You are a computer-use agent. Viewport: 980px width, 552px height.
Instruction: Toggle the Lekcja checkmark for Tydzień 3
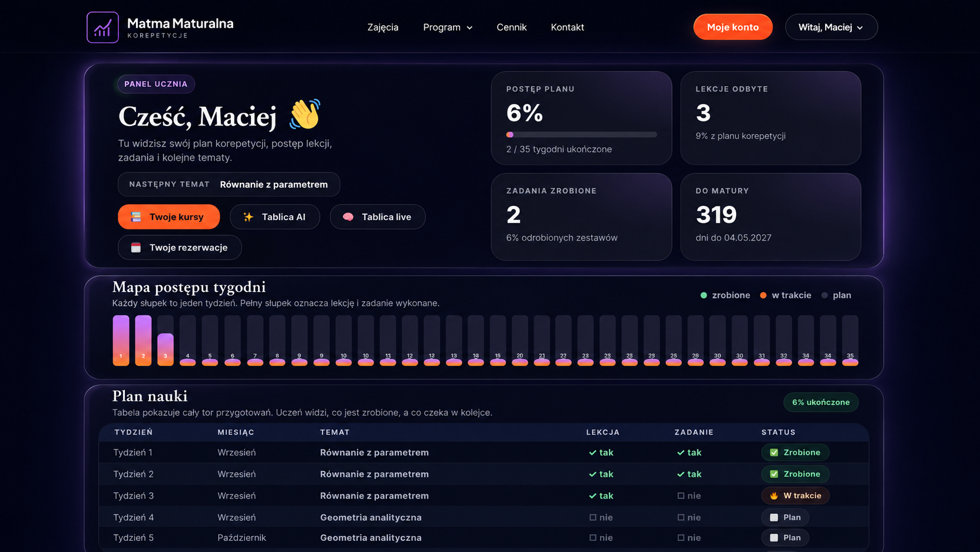click(593, 496)
